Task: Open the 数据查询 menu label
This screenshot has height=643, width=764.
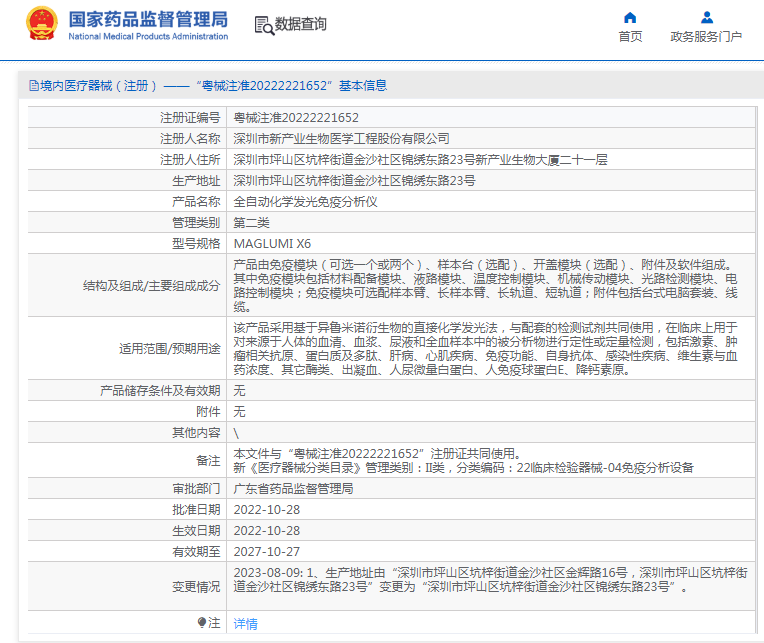Action: 300,25
